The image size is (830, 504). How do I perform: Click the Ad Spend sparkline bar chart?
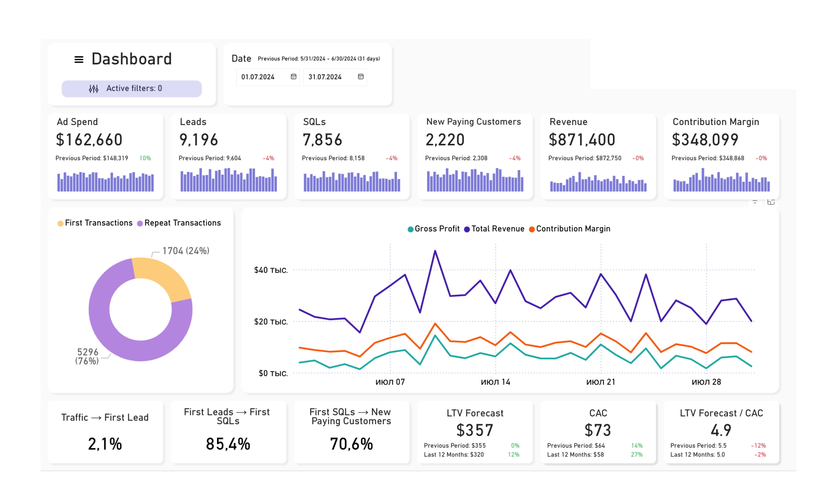point(106,182)
